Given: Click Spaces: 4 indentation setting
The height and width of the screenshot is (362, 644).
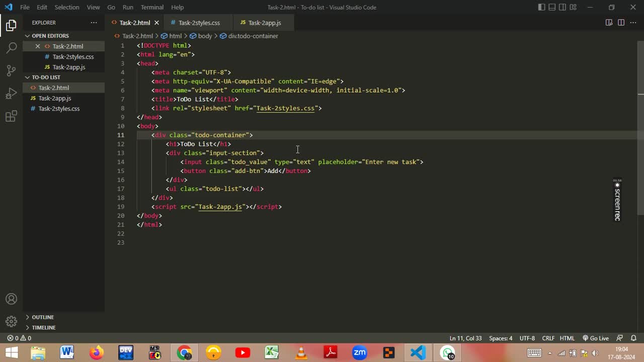Looking at the screenshot, I should [x=501, y=338].
